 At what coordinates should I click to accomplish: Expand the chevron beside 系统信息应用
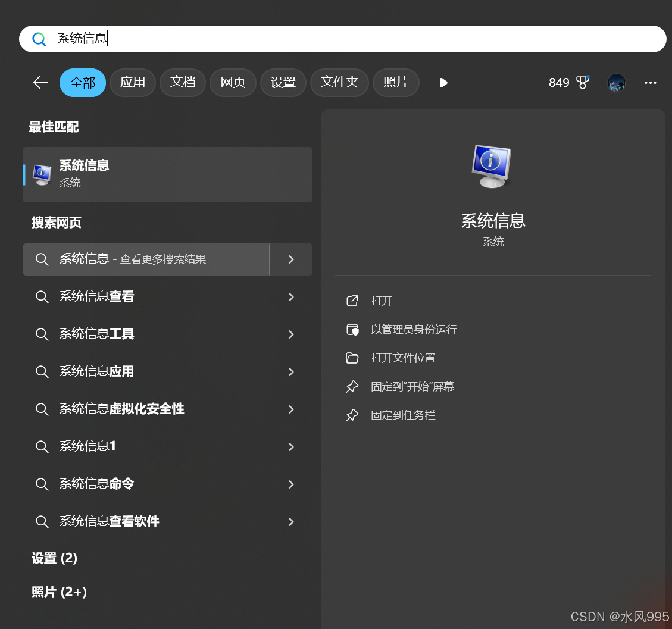pos(291,371)
